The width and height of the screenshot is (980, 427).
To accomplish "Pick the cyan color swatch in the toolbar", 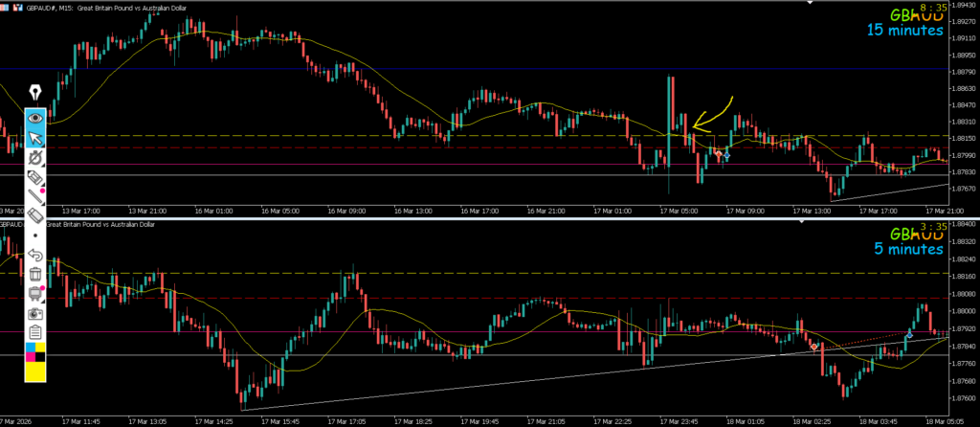I will pyautogui.click(x=30, y=348).
